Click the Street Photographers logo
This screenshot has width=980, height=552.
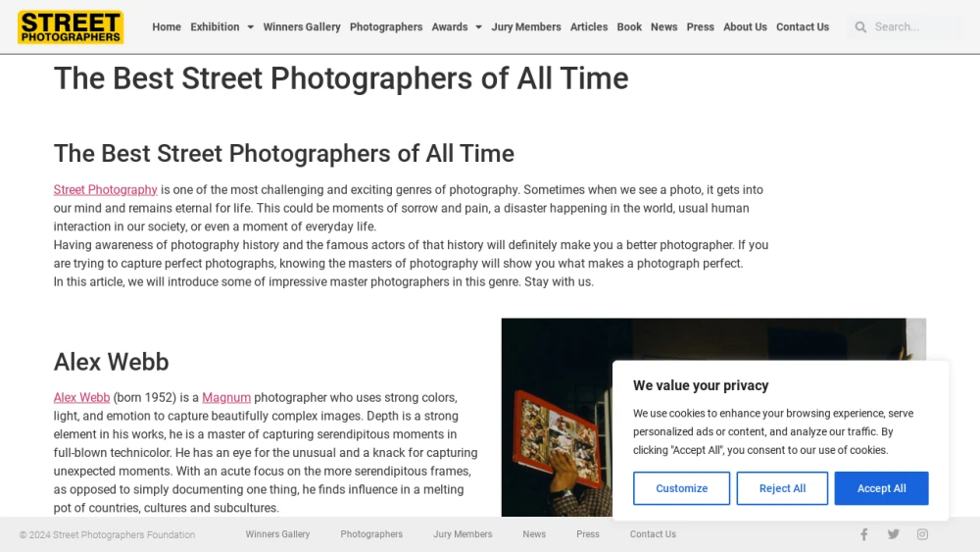point(71,26)
